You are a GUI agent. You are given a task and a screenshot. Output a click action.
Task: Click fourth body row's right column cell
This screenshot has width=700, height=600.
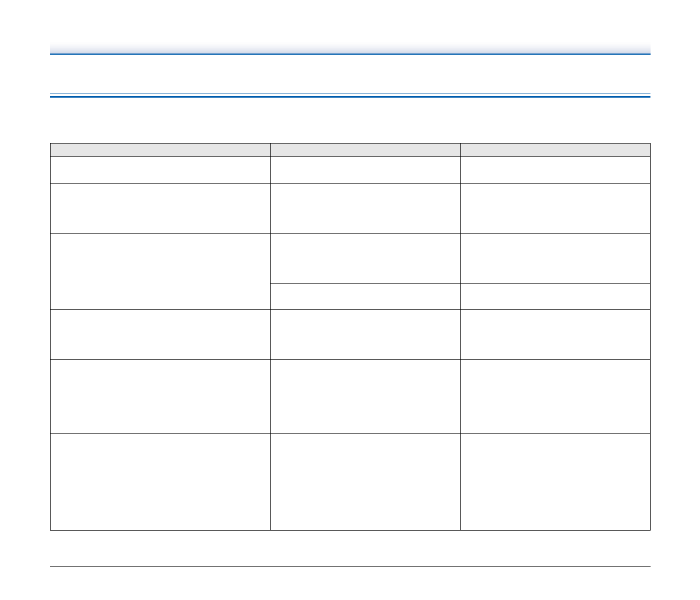click(x=555, y=334)
